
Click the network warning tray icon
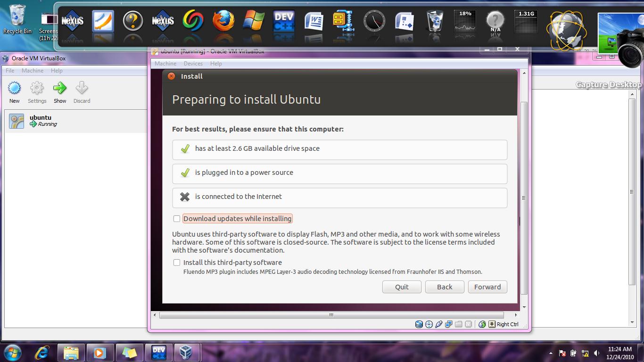click(x=585, y=353)
